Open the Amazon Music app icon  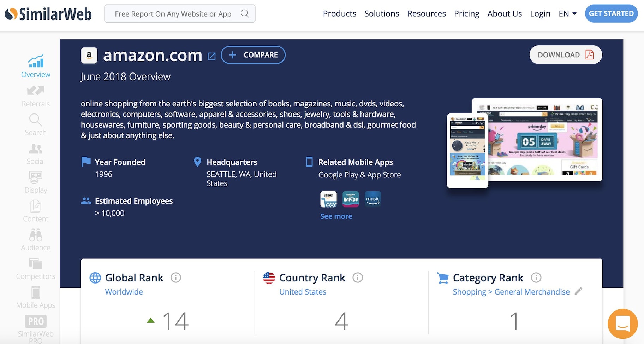point(372,199)
